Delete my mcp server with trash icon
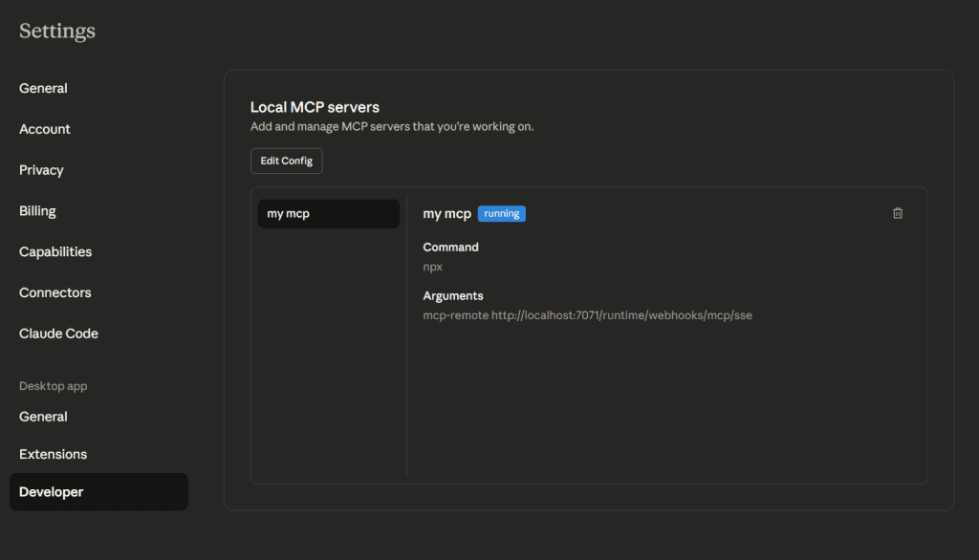Screen dimensions: 979x560 (897, 213)
